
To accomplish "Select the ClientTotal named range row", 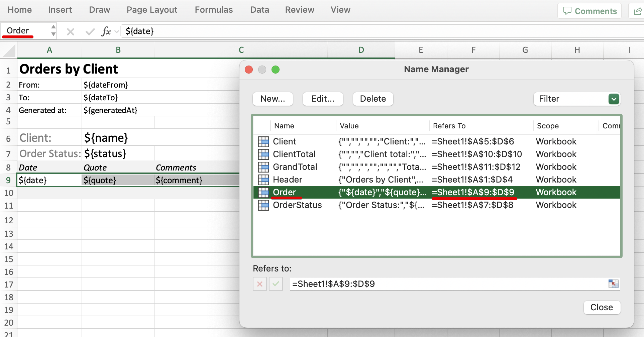I will pyautogui.click(x=294, y=154).
